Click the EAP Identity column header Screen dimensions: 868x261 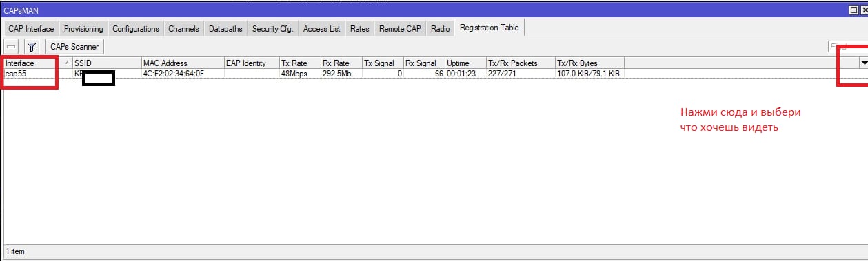point(251,63)
